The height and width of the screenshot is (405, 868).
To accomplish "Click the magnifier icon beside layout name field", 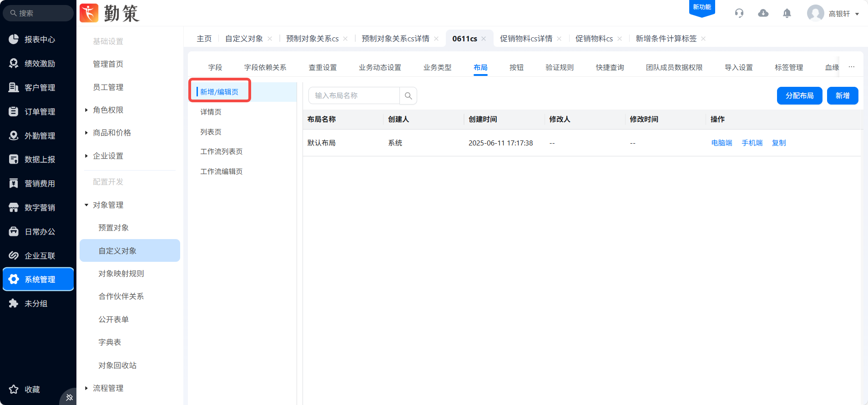I will pyautogui.click(x=408, y=96).
